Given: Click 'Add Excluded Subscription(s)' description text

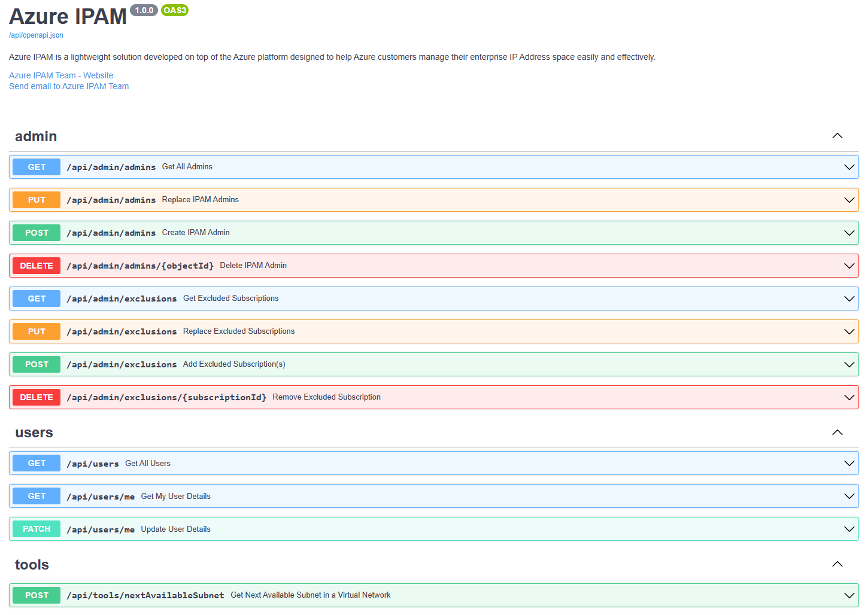Looking at the screenshot, I should coord(234,364).
